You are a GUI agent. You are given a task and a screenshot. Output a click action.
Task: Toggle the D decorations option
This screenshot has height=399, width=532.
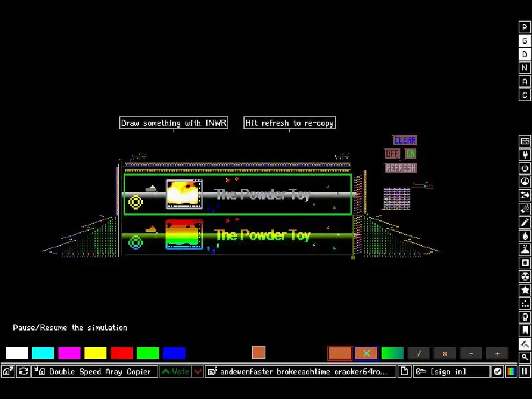[525, 55]
